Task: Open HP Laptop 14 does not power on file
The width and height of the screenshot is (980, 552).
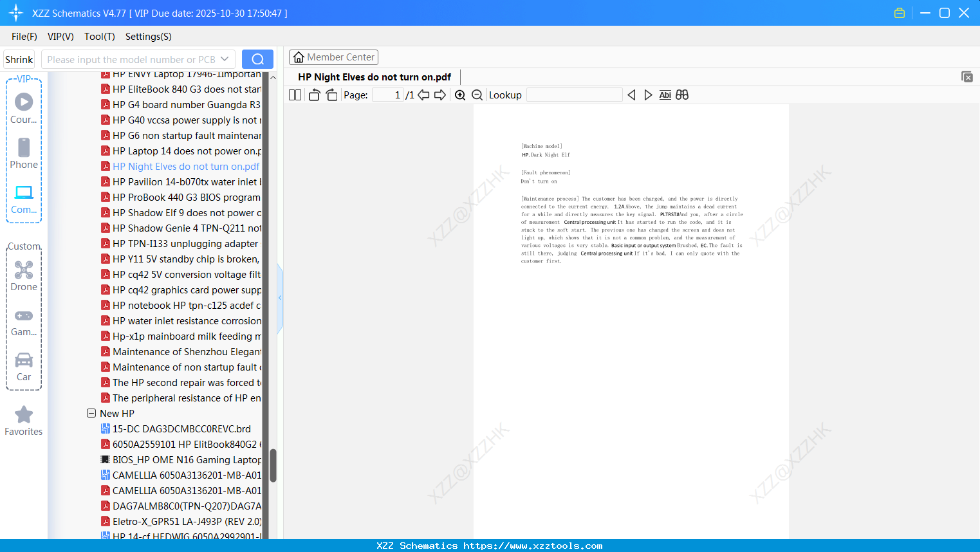Action: coord(181,151)
